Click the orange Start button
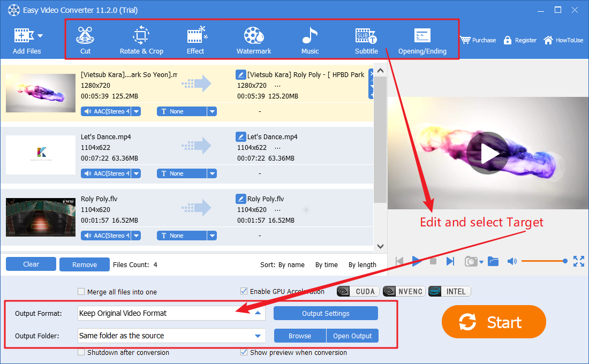The height and width of the screenshot is (364, 589). tap(494, 322)
